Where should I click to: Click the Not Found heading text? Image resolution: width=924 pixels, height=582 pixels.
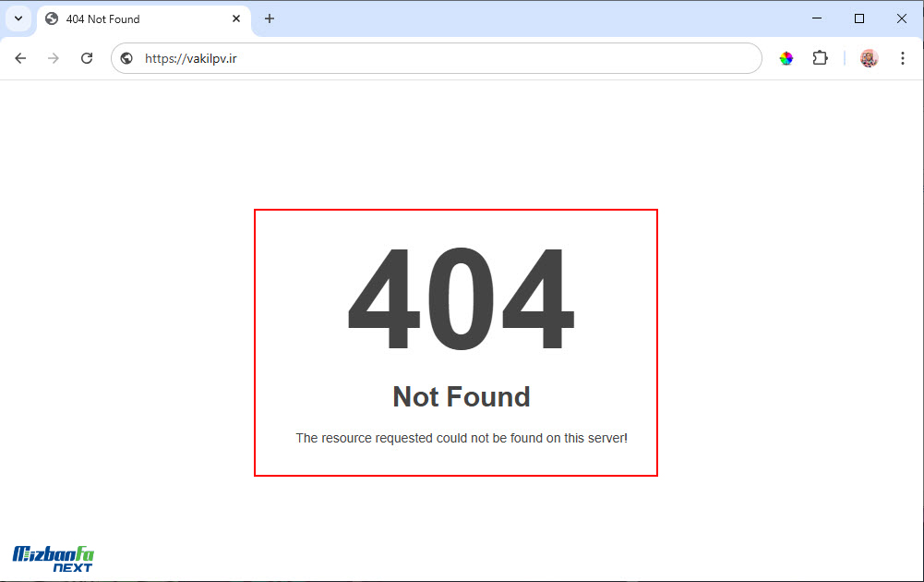tap(462, 397)
